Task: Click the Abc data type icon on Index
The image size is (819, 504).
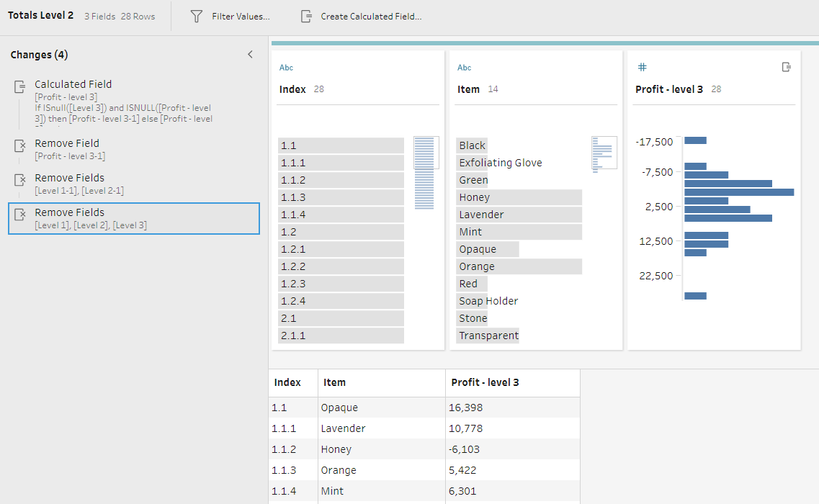Action: (286, 68)
